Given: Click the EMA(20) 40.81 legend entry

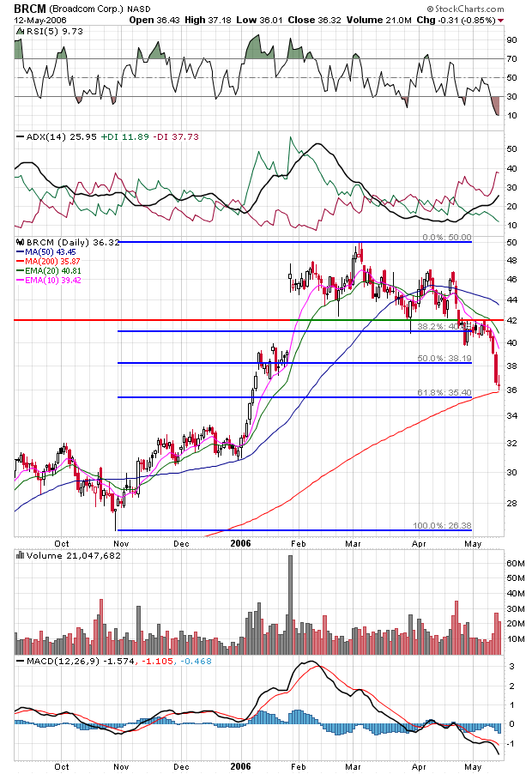Looking at the screenshot, I should pos(49,271).
